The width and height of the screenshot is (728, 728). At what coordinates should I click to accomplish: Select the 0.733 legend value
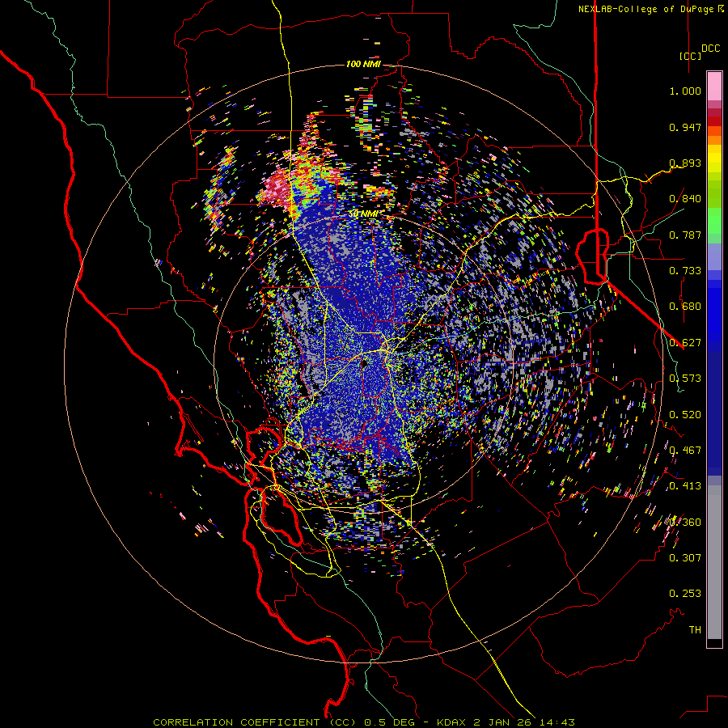tap(685, 271)
